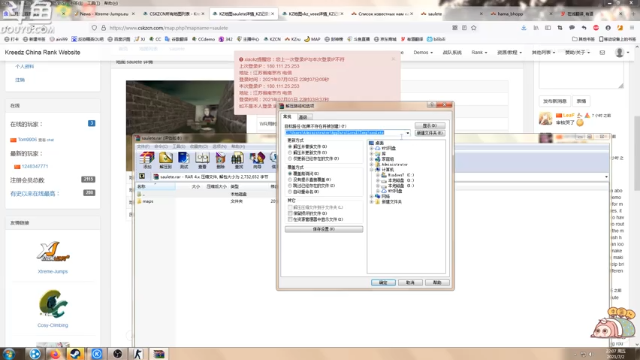
Task: Switch to the 常规 (General) dialog tab
Action: pyautogui.click(x=287, y=117)
